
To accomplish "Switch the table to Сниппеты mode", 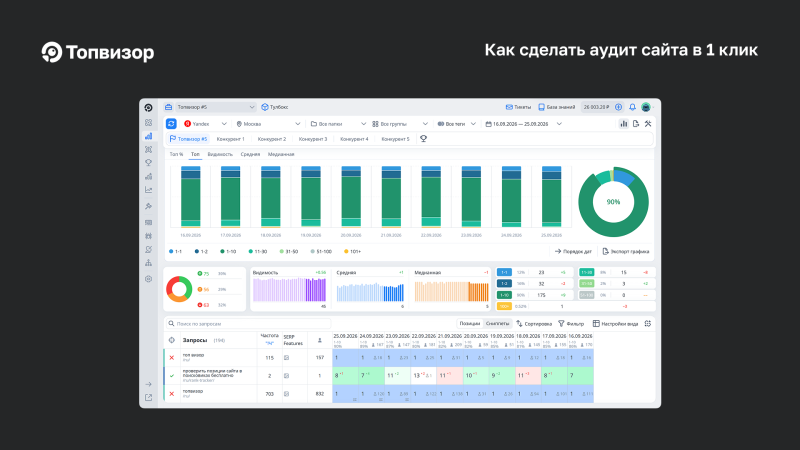I will (x=497, y=323).
